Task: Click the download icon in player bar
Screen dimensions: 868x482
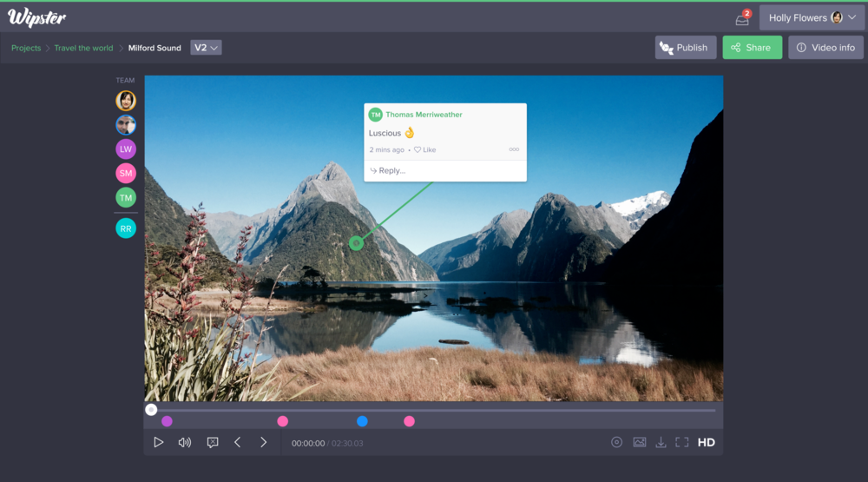Action: (661, 442)
